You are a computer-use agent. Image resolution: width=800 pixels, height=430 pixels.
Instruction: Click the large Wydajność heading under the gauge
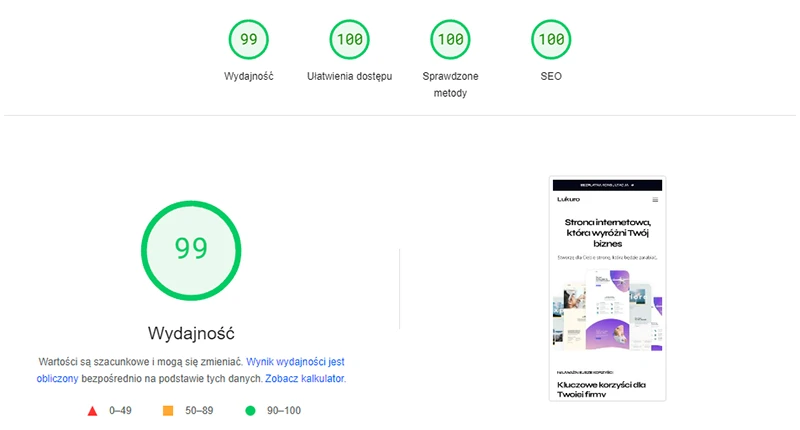[191, 332]
